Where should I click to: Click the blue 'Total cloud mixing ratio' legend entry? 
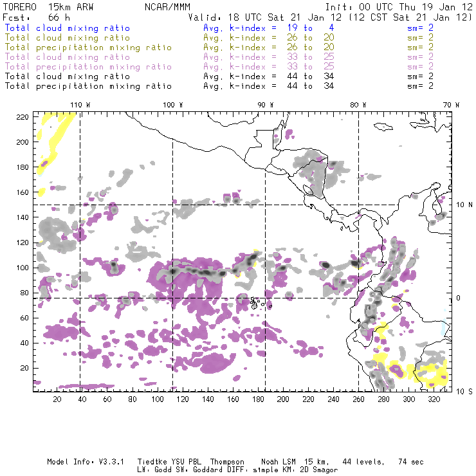tap(68, 28)
